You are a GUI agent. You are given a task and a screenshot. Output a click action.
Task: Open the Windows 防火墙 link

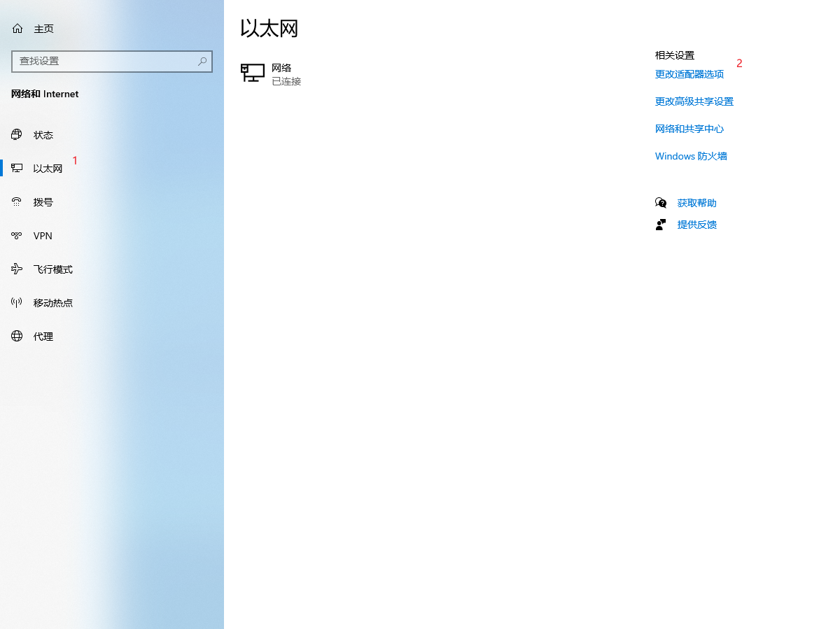click(x=691, y=156)
